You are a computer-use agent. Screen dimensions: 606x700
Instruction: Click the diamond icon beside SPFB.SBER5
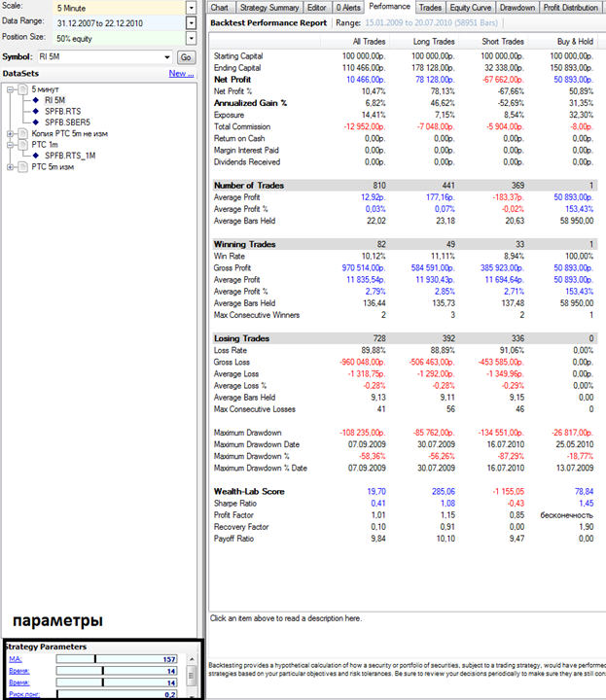pyautogui.click(x=37, y=122)
